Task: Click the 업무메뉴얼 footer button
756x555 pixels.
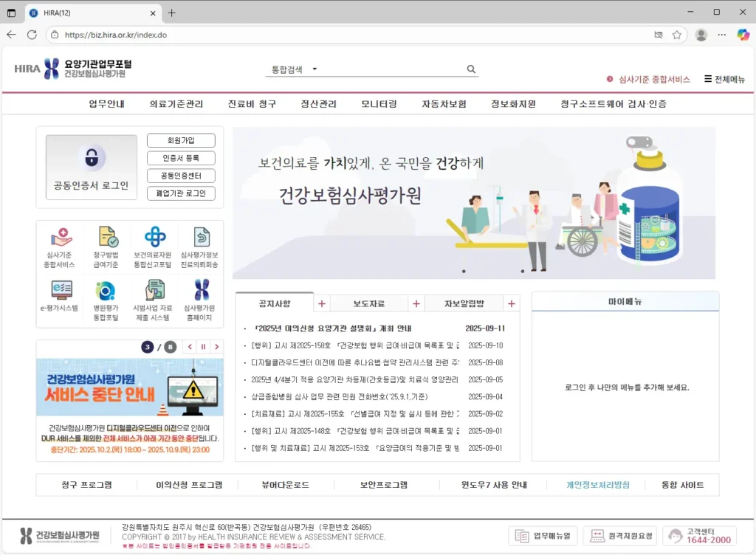Action: click(x=543, y=536)
